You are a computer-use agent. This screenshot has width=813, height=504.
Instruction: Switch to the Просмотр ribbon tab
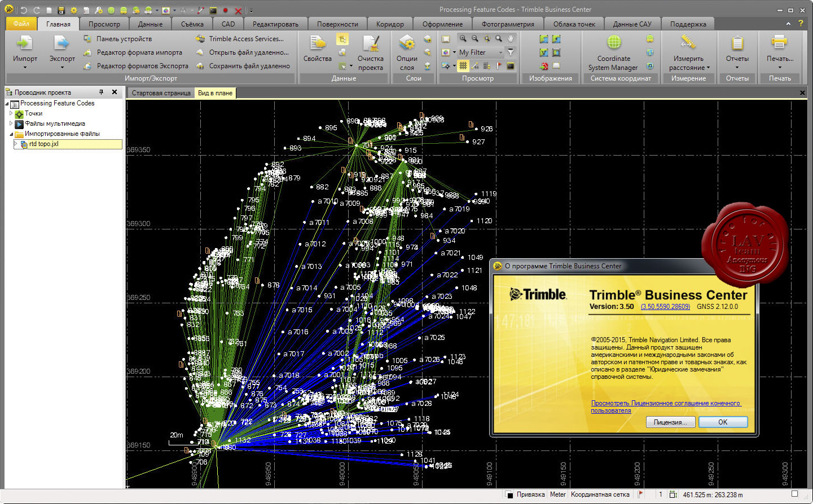(x=104, y=24)
